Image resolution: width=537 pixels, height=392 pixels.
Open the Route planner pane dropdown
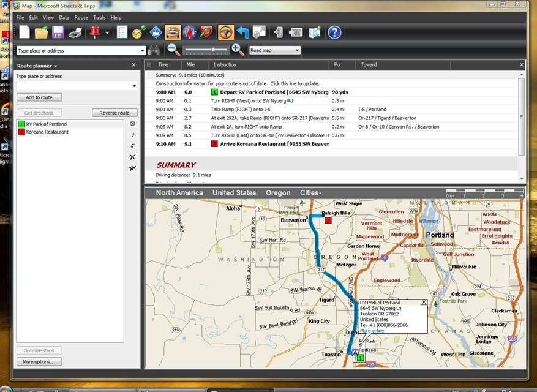point(37,66)
